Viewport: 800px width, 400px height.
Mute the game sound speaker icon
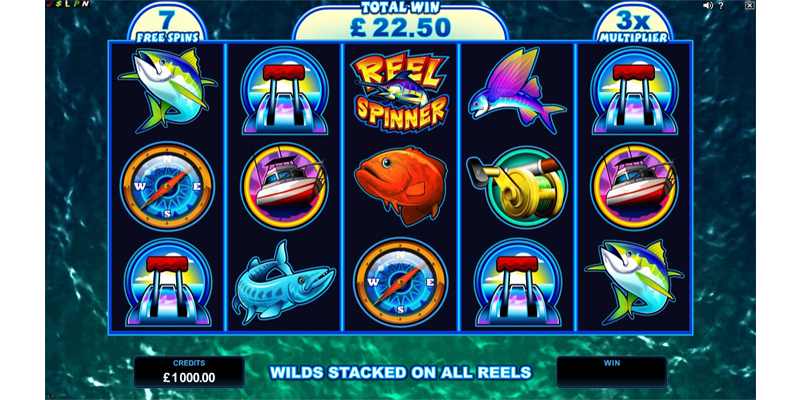[708, 5]
